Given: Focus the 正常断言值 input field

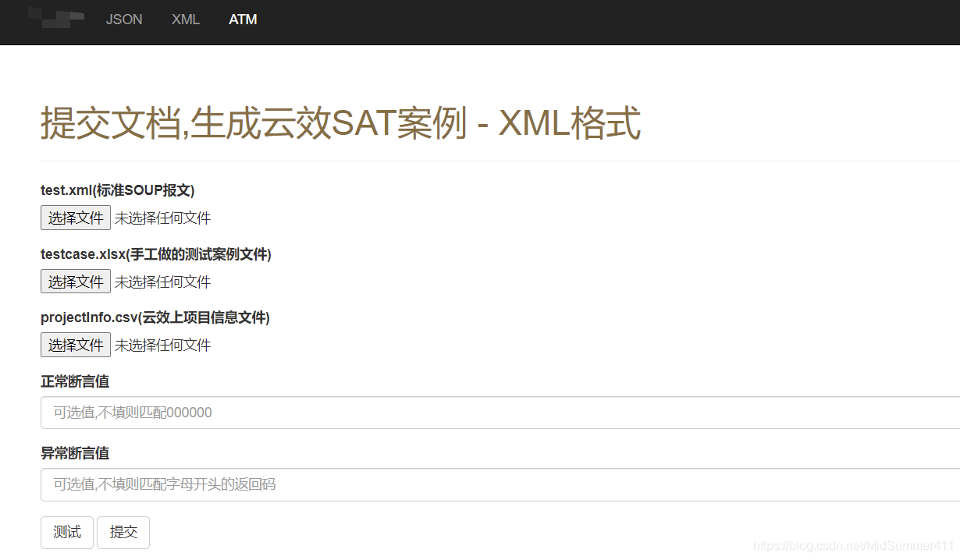Looking at the screenshot, I should 500,413.
